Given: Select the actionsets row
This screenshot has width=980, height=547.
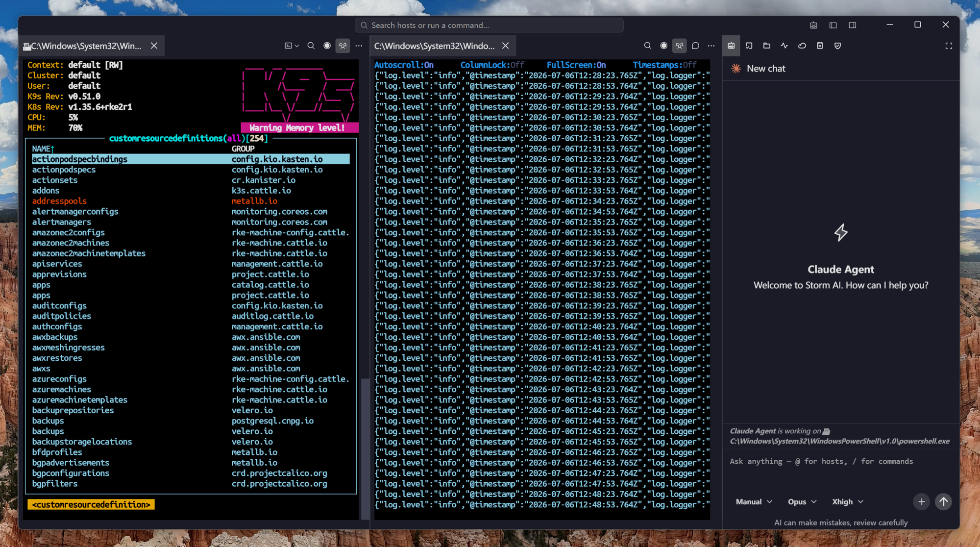Looking at the screenshot, I should (x=191, y=180).
